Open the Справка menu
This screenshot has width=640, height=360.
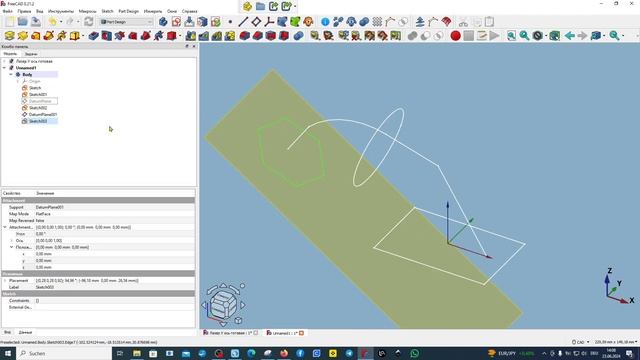pyautogui.click(x=189, y=11)
